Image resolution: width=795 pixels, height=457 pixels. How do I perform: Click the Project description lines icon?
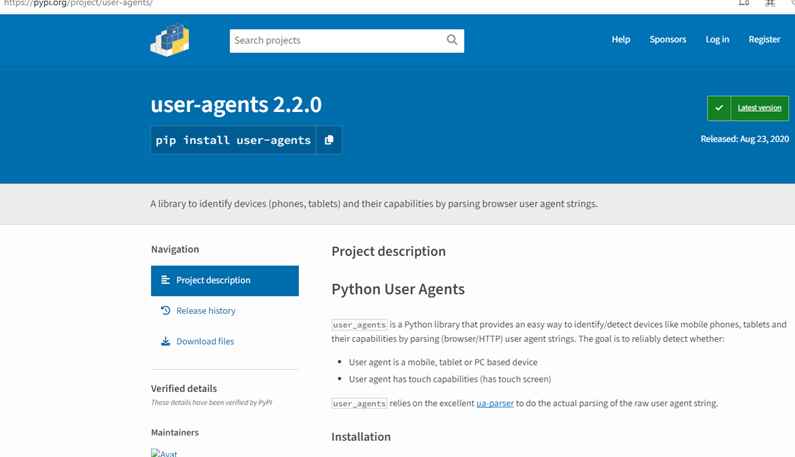(166, 280)
